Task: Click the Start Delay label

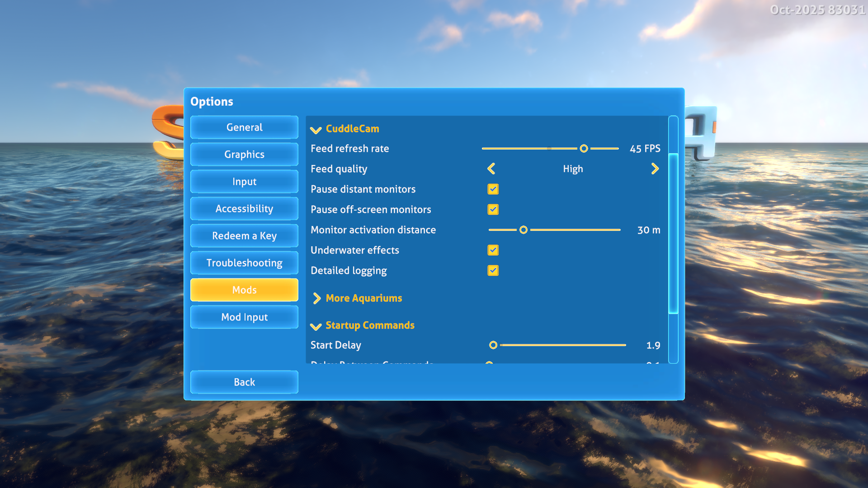Action: (x=335, y=345)
